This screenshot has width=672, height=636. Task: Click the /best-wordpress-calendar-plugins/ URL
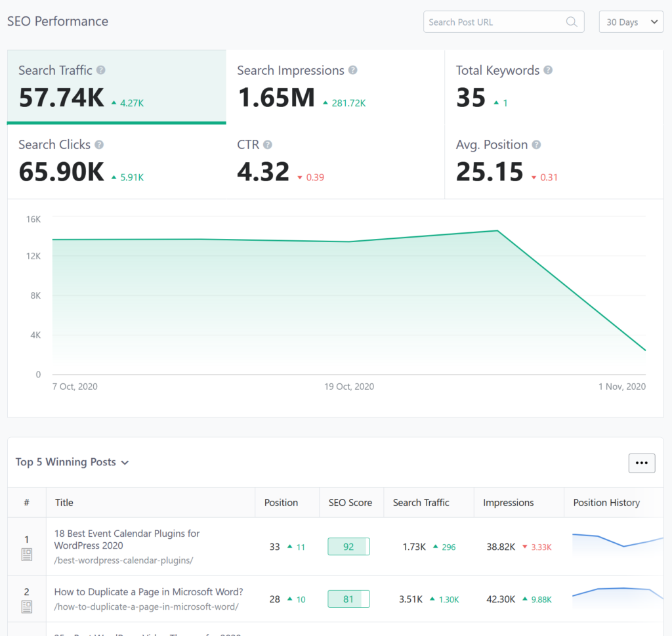[x=123, y=561]
